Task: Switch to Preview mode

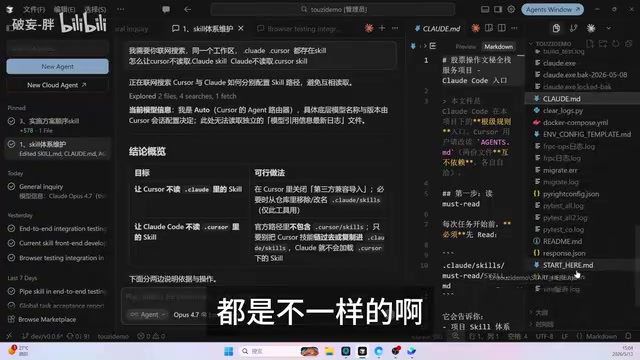Action: (x=466, y=47)
